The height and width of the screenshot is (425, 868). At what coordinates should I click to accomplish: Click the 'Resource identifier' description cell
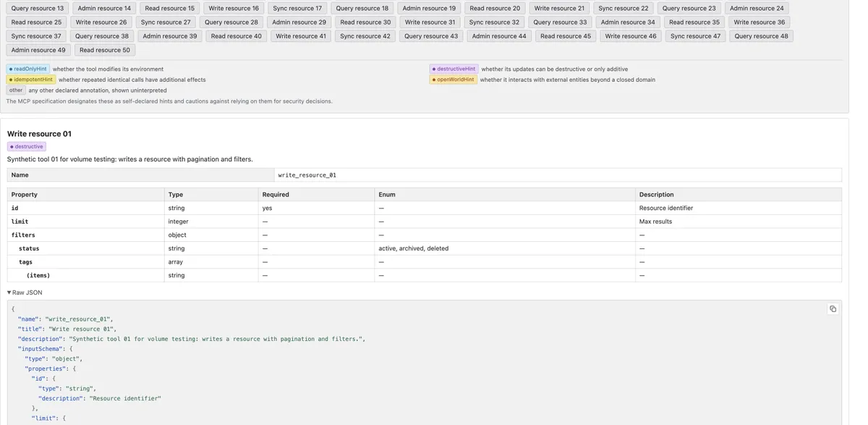pyautogui.click(x=739, y=208)
